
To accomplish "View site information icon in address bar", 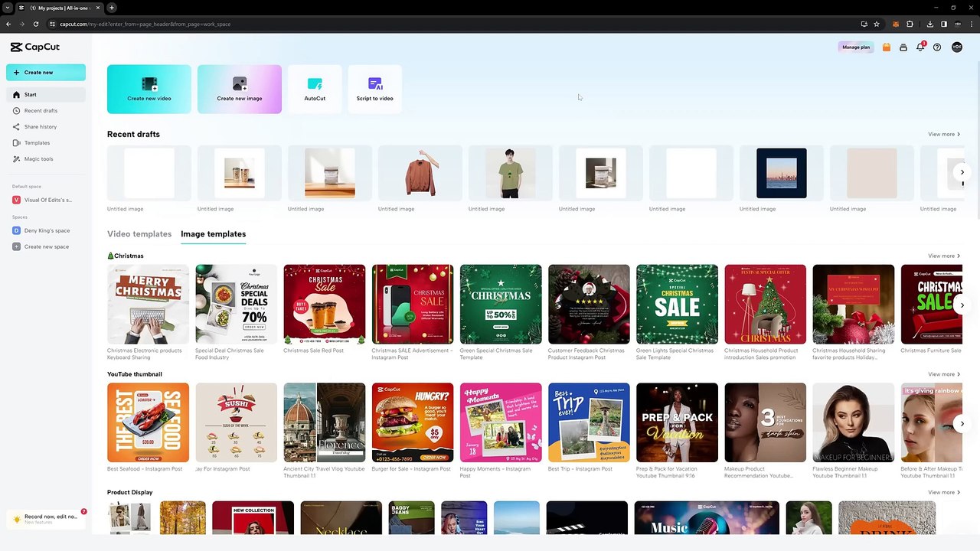I will click(x=52, y=24).
